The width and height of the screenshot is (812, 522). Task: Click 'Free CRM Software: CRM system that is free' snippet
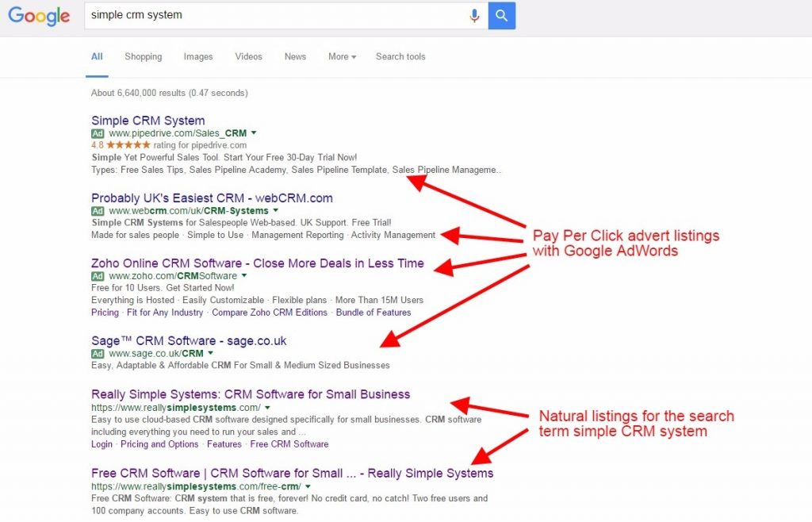click(x=289, y=505)
